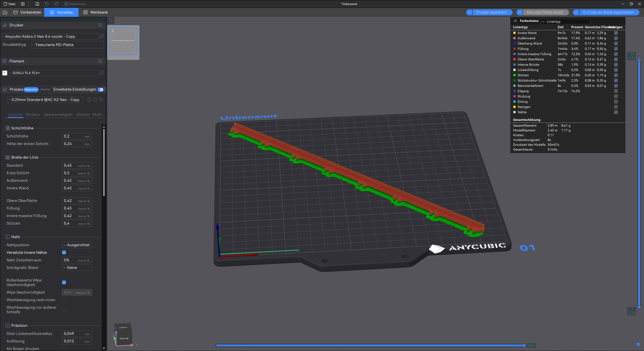
Task: Click filament color swatch number 1
Action: click(5, 73)
